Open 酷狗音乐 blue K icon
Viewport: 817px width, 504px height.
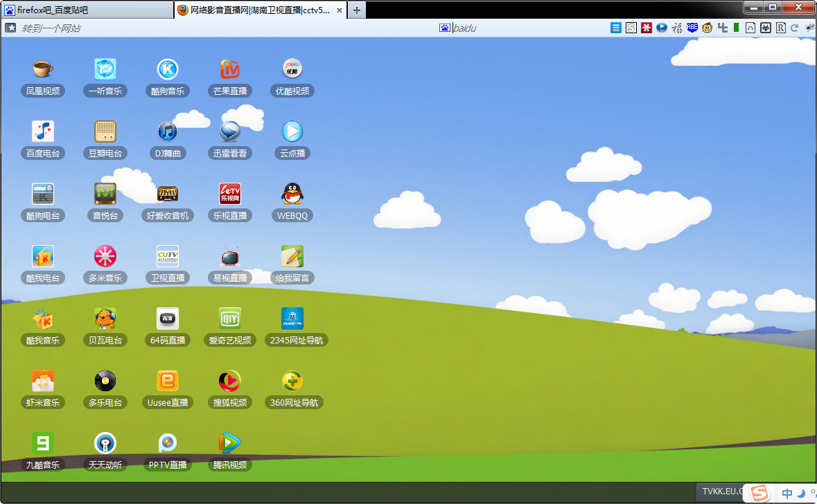coord(168,69)
